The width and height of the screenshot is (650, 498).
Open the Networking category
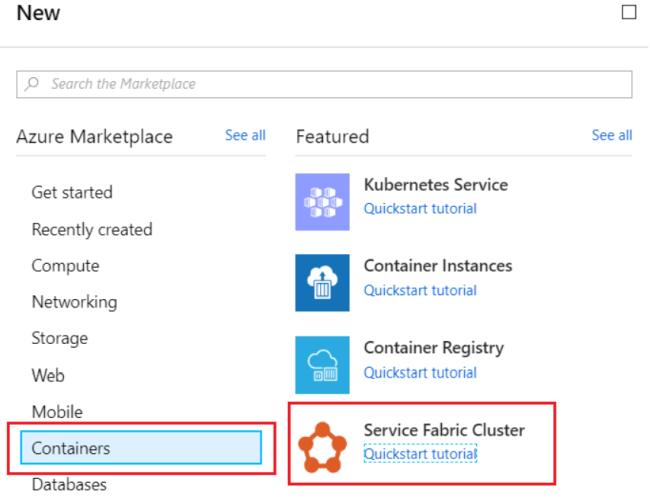pyautogui.click(x=74, y=302)
